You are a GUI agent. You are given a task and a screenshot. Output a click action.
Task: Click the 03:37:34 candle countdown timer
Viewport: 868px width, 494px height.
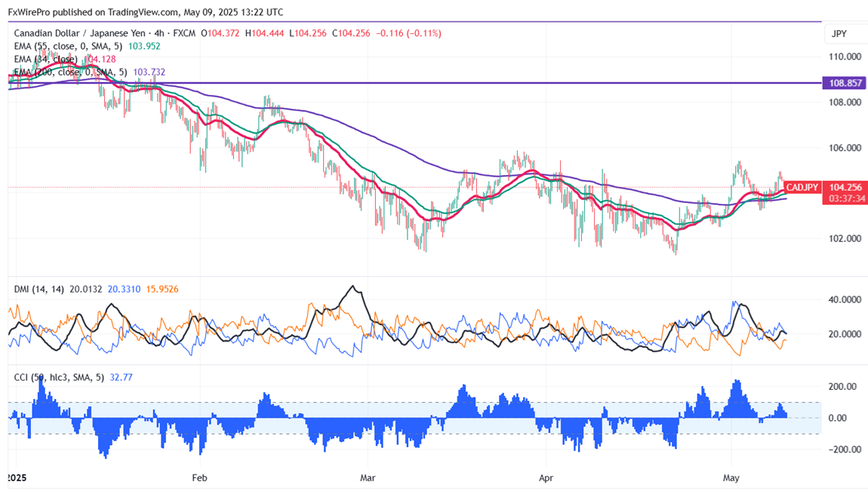846,198
